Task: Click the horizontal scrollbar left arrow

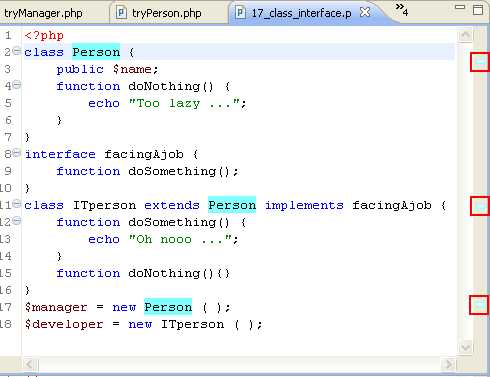Action: point(29,364)
